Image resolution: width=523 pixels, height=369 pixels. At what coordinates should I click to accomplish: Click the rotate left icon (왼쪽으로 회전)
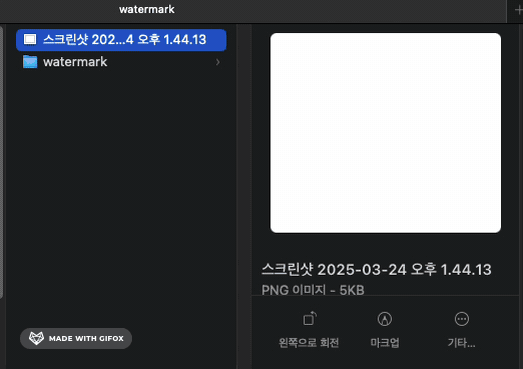click(309, 319)
